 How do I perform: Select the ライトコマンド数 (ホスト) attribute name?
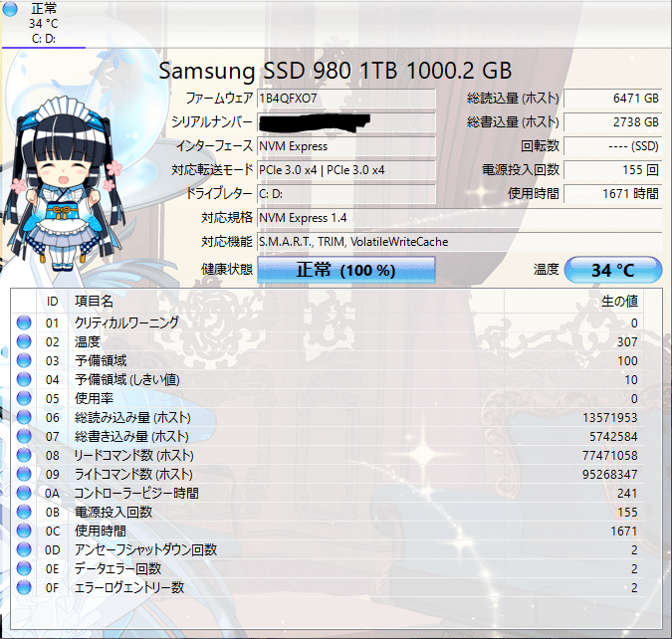click(133, 474)
